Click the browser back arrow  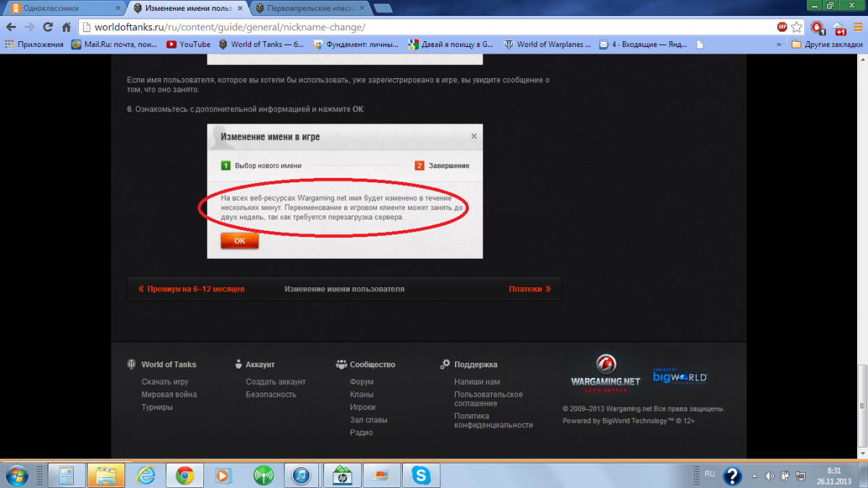11,27
